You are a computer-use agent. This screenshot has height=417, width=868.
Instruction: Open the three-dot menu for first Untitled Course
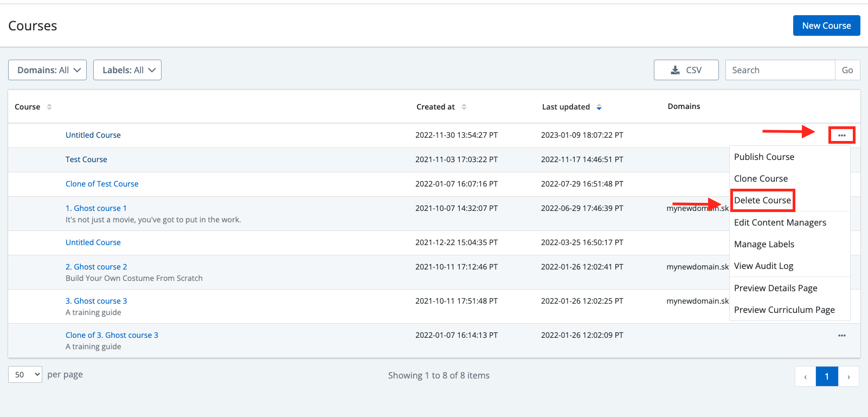pos(841,135)
